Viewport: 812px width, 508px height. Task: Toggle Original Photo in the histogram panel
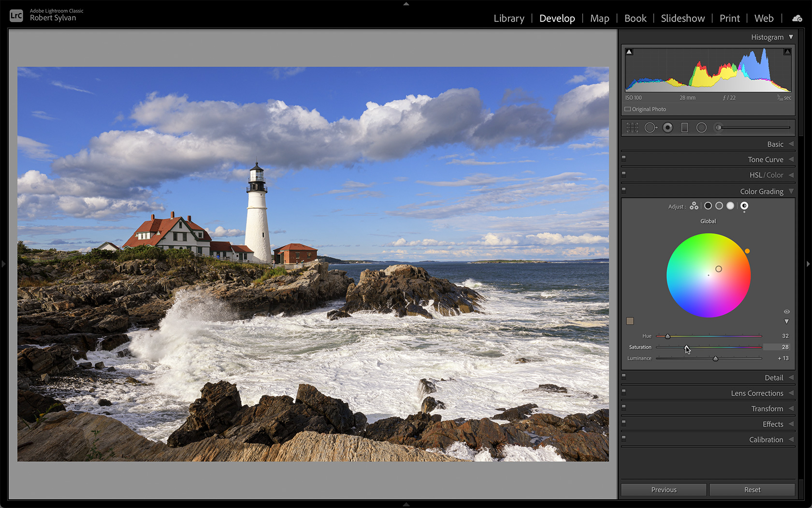pyautogui.click(x=627, y=109)
